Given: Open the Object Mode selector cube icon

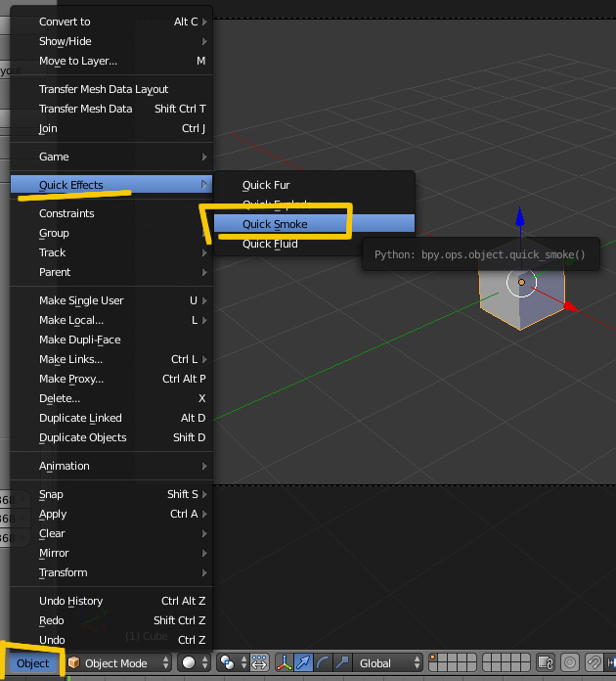Looking at the screenshot, I should coord(74,662).
